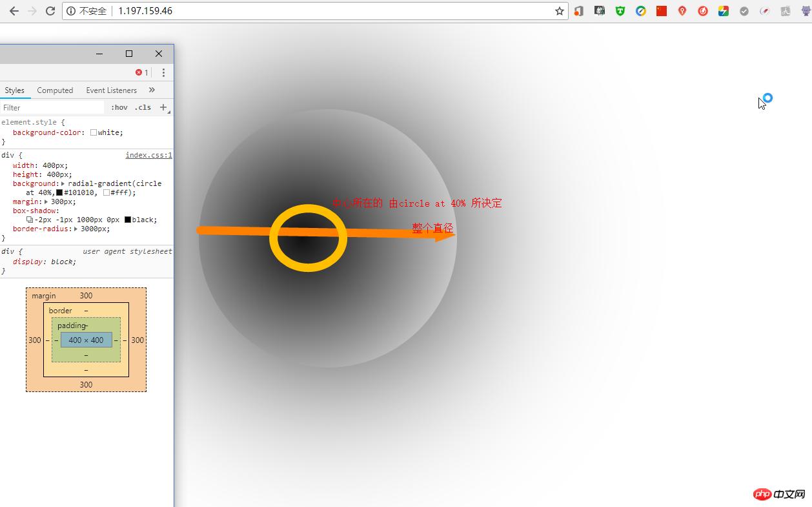Image resolution: width=812 pixels, height=507 pixels.
Task: Open DevTools three-dot customize menu
Action: (163, 72)
